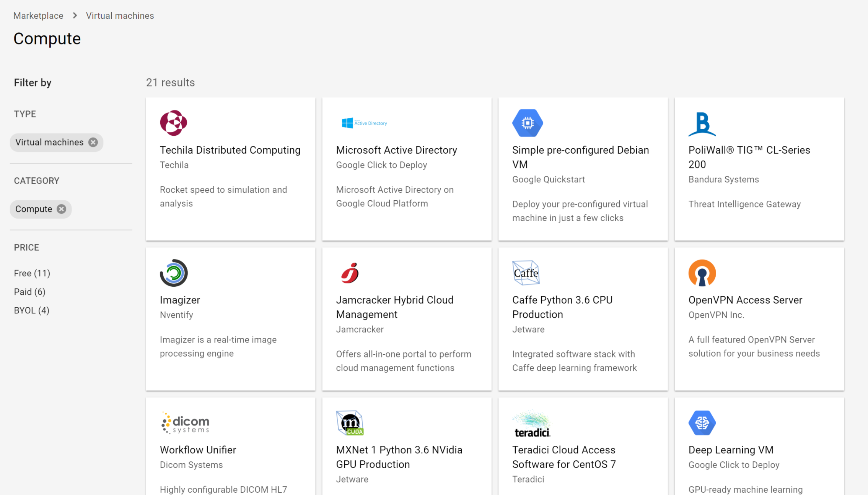Click the Techila Distributed Computing logo
This screenshot has width=868, height=495.
click(173, 123)
